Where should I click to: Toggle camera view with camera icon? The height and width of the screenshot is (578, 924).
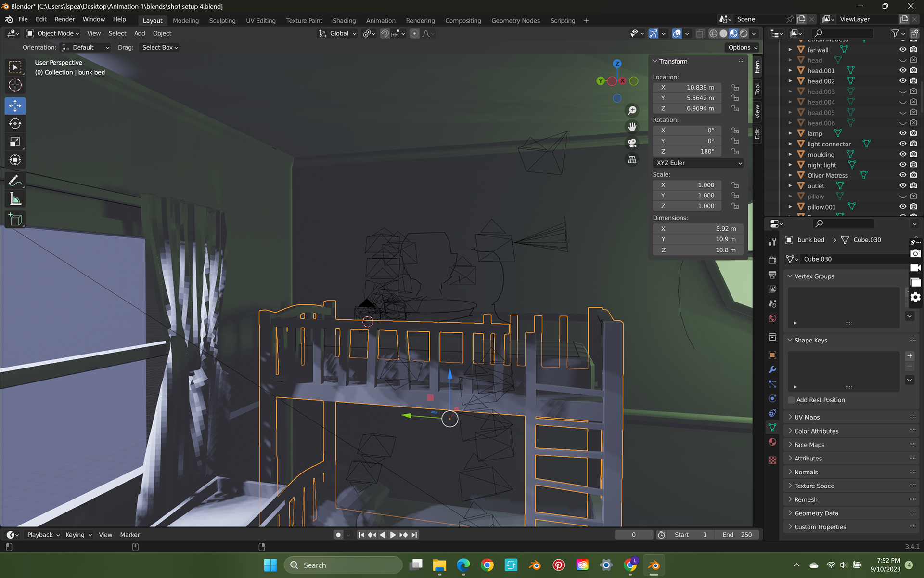632,143
